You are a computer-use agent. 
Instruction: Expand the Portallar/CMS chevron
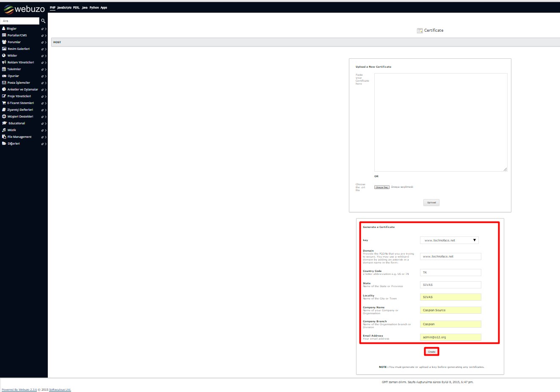tap(46, 36)
